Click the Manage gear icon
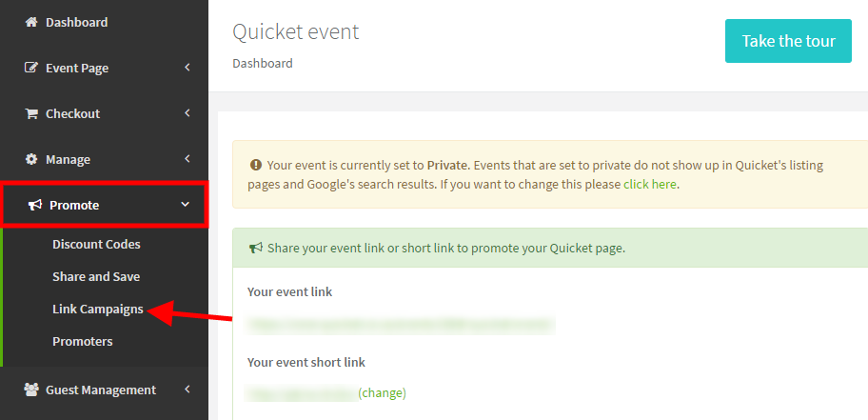 coord(31,160)
